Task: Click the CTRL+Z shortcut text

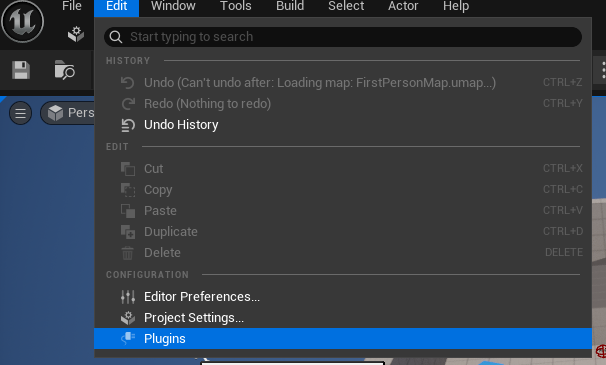Action: pyautogui.click(x=562, y=82)
